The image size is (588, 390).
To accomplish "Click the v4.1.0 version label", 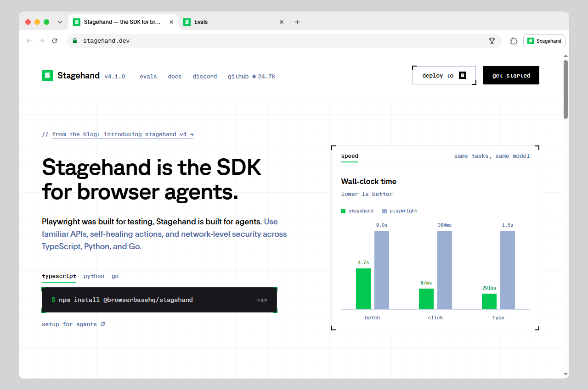I will point(115,77).
